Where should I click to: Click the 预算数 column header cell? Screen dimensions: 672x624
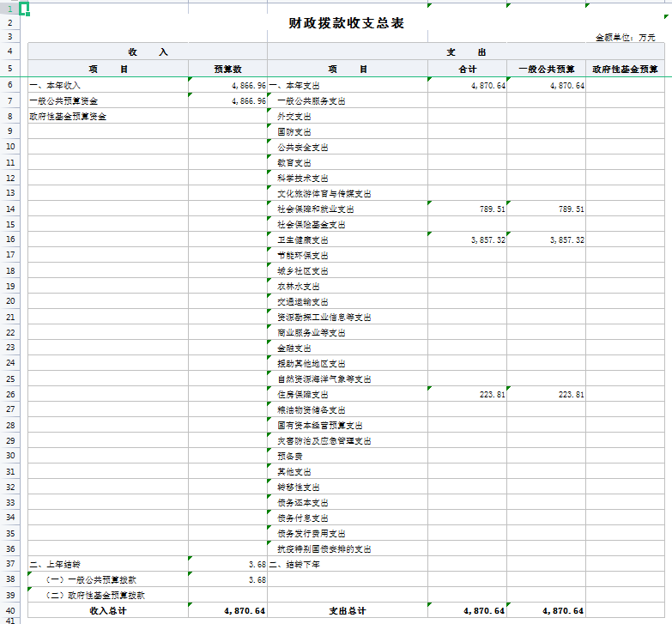227,69
